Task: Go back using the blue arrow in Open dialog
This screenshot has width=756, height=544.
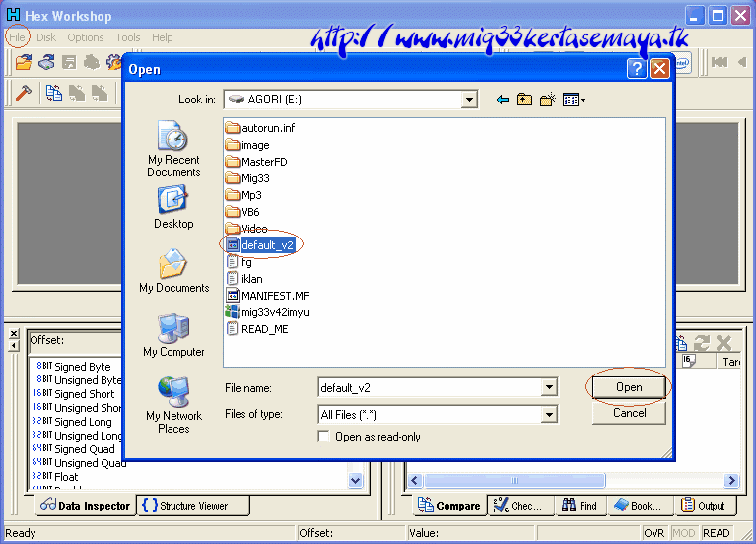Action: click(503, 100)
